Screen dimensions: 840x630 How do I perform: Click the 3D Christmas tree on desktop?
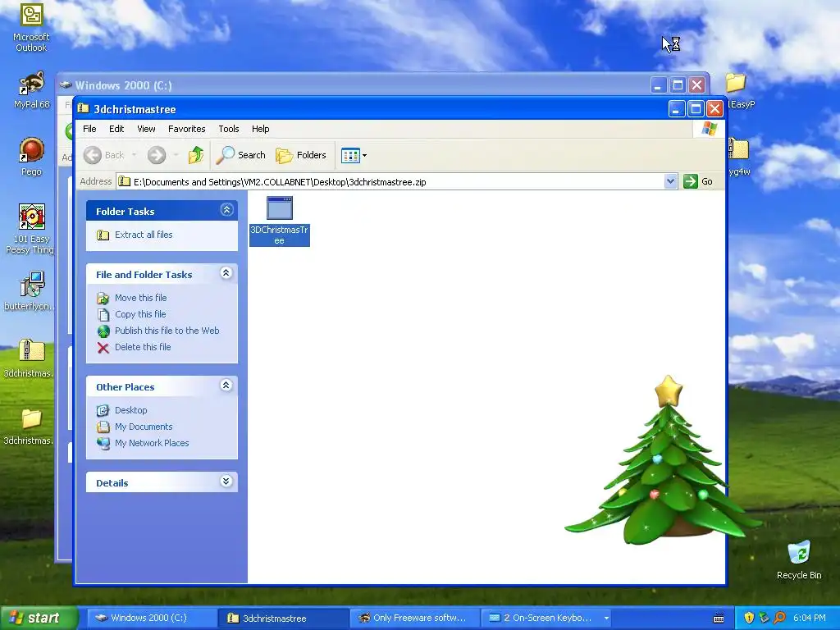click(664, 461)
